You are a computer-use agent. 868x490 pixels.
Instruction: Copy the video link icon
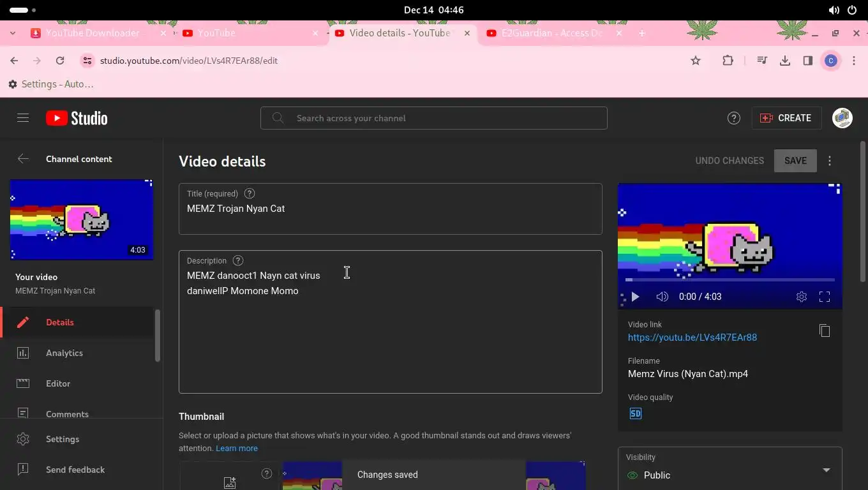825,330
